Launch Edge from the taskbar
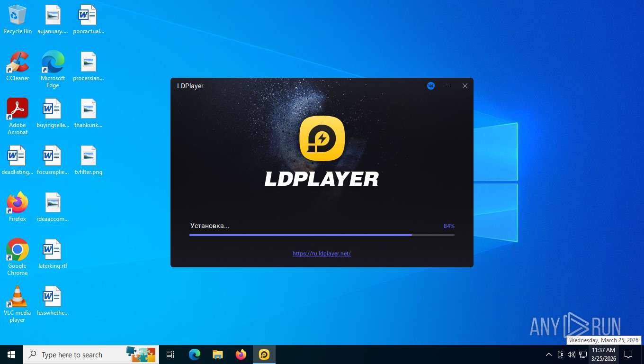644x364 pixels. click(x=195, y=355)
